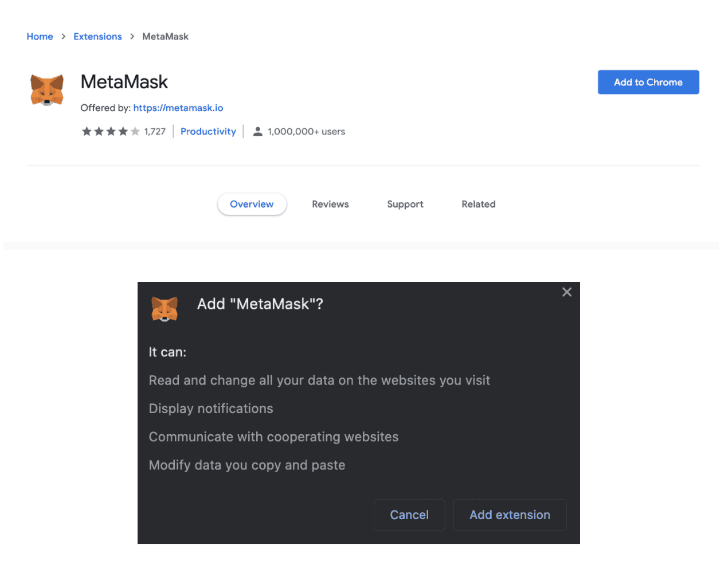
Task: Confirm with Add extension button
Action: [510, 515]
